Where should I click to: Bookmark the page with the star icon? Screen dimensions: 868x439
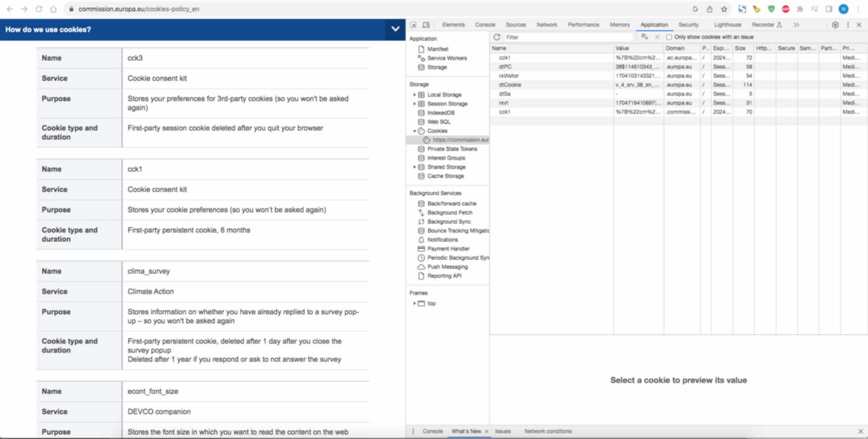click(x=724, y=9)
